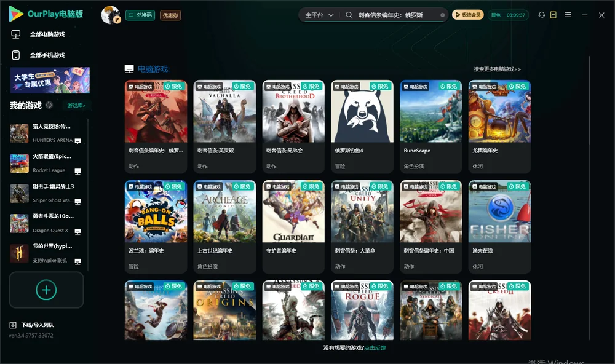Expand the 全平台 platform dropdown
Image resolution: width=615 pixels, height=364 pixels.
(x=319, y=15)
